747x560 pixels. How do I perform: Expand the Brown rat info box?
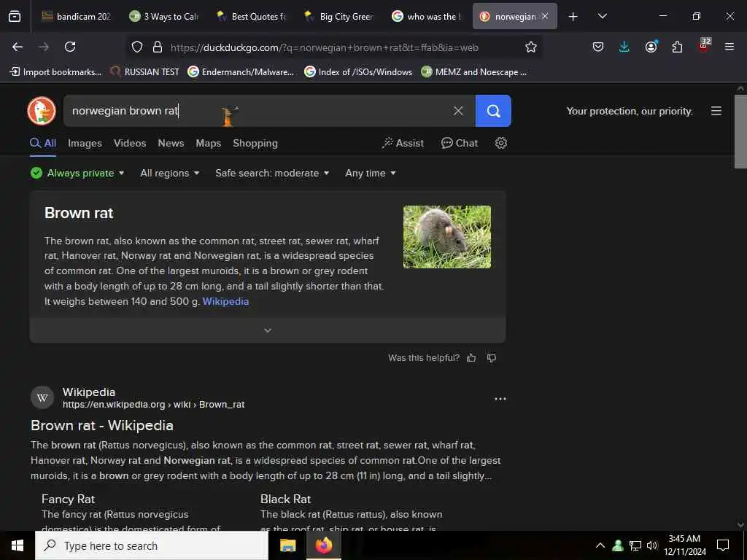(268, 330)
